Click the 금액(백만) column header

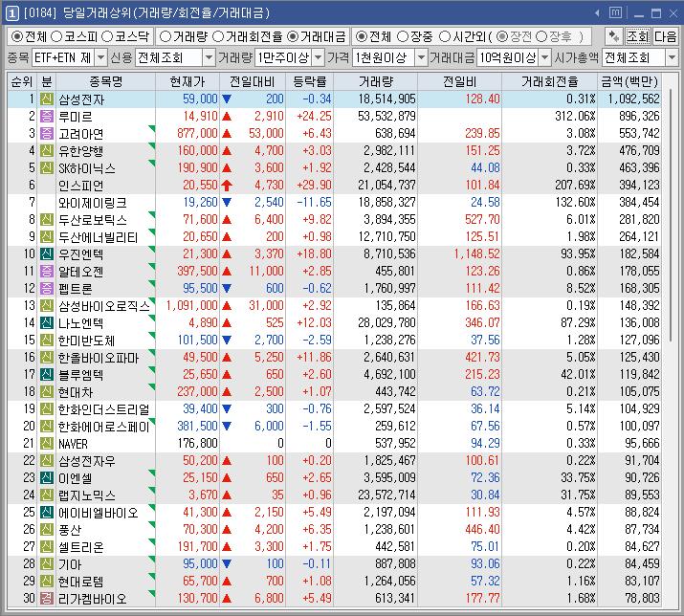(x=629, y=81)
